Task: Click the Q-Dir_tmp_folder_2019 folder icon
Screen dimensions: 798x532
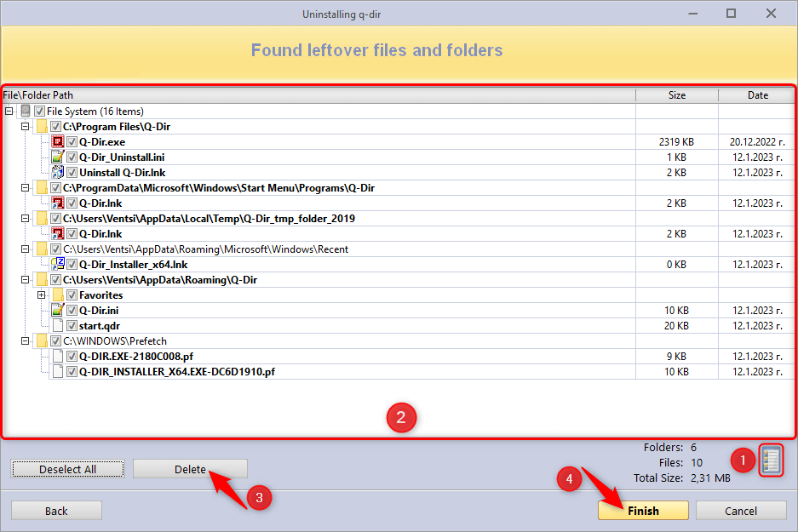Action: coord(42,218)
